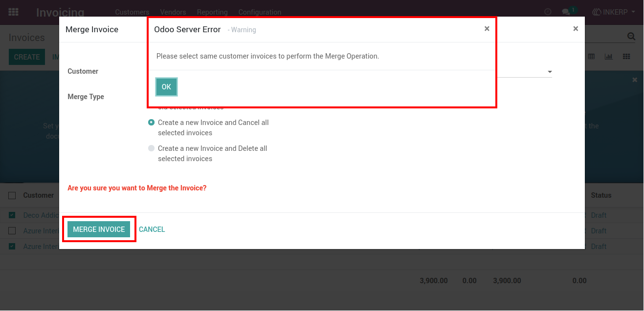Switch to graph view icon
The height and width of the screenshot is (311, 644).
(609, 57)
